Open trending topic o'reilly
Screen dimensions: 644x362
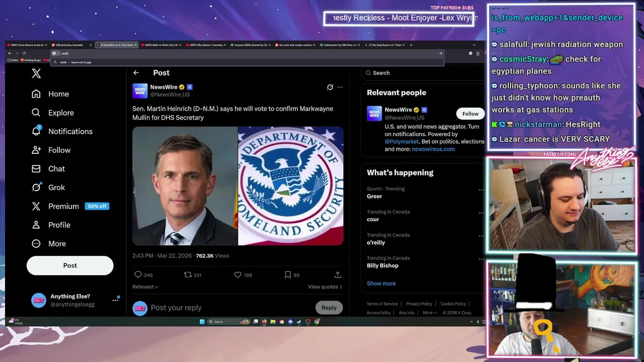click(x=376, y=242)
